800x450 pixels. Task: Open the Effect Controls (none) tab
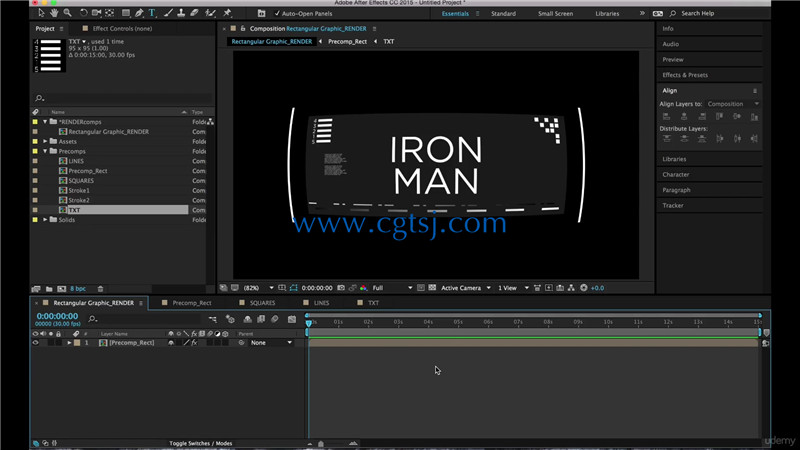[x=122, y=29]
